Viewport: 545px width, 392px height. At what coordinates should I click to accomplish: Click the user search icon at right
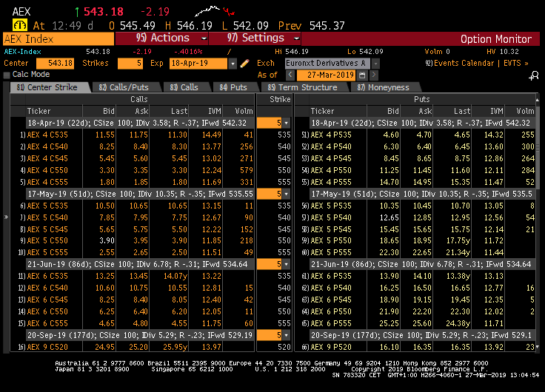534,75
